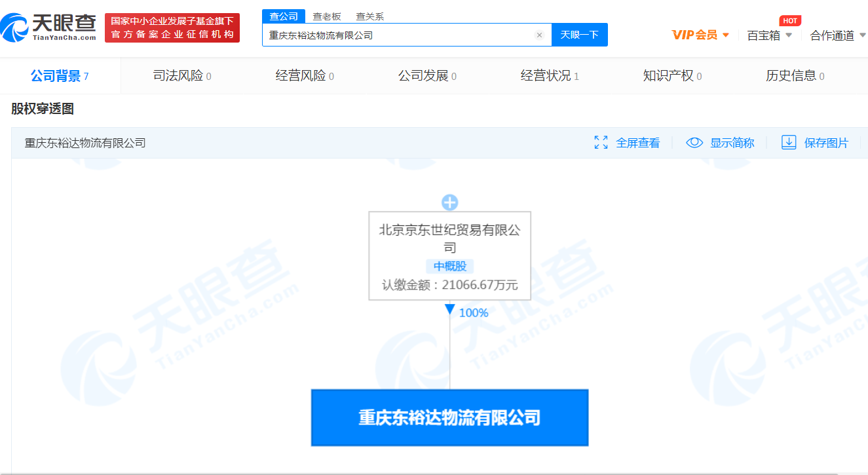The image size is (868, 475).
Task: Select the 查老板 search tab
Action: click(x=326, y=16)
